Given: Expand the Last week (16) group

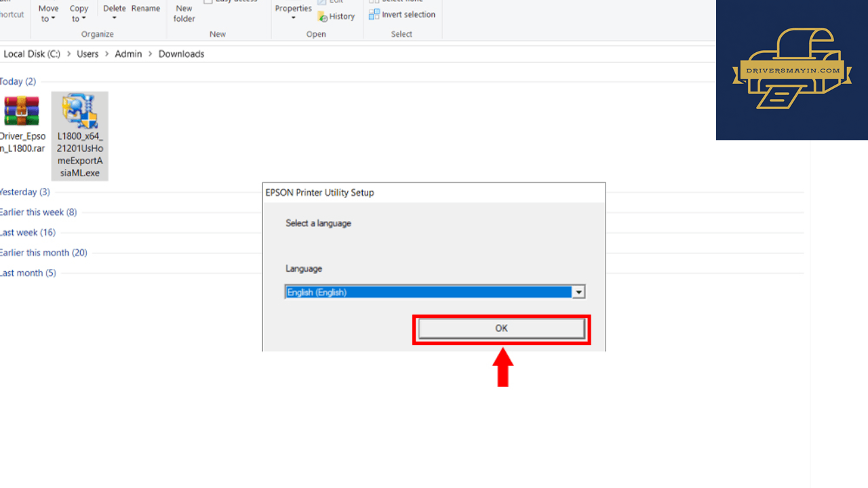Looking at the screenshot, I should tap(28, 232).
